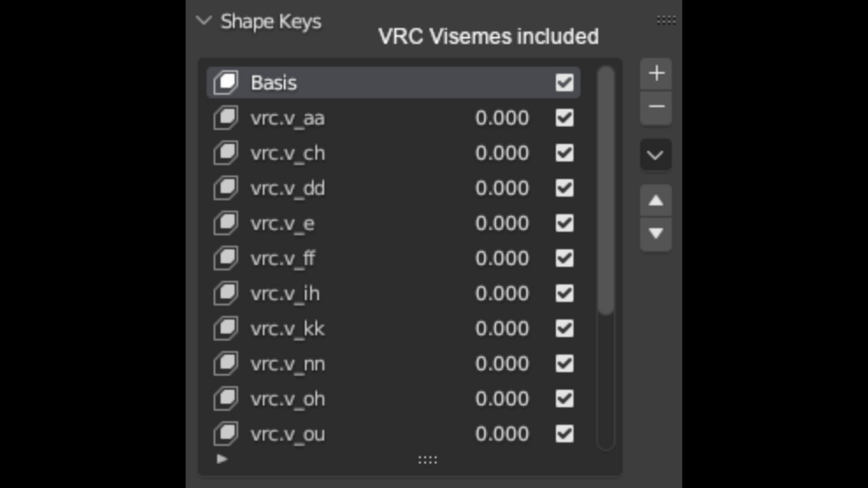Click the panel drag grip dots icon

[x=666, y=21]
